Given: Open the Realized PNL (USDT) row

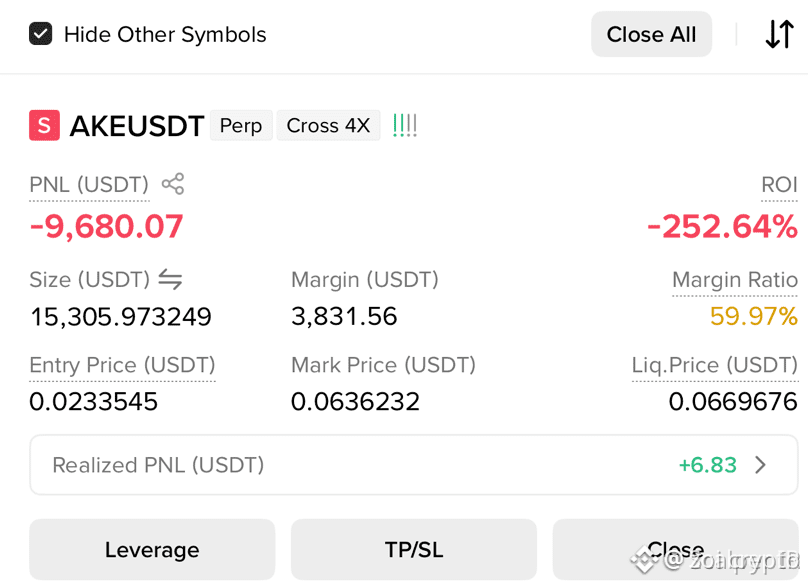Looking at the screenshot, I should click(414, 465).
